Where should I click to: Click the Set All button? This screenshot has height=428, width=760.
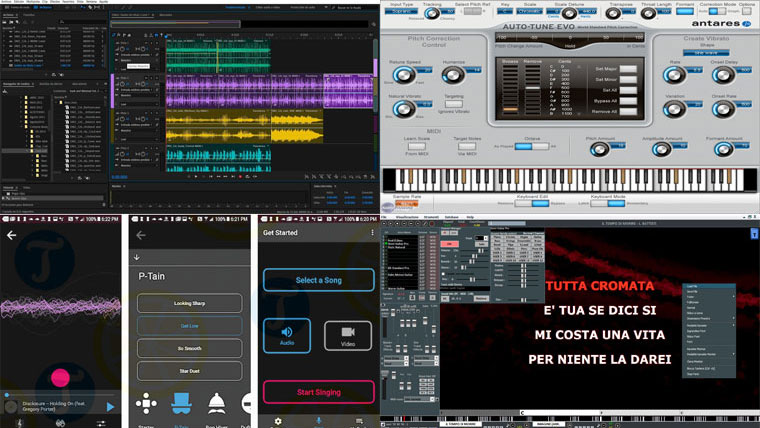628,90
